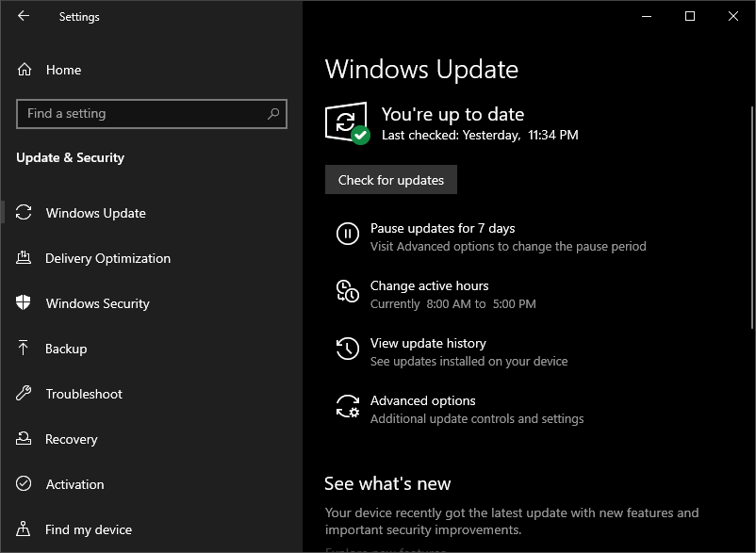Select Backup in the sidebar

point(152,349)
